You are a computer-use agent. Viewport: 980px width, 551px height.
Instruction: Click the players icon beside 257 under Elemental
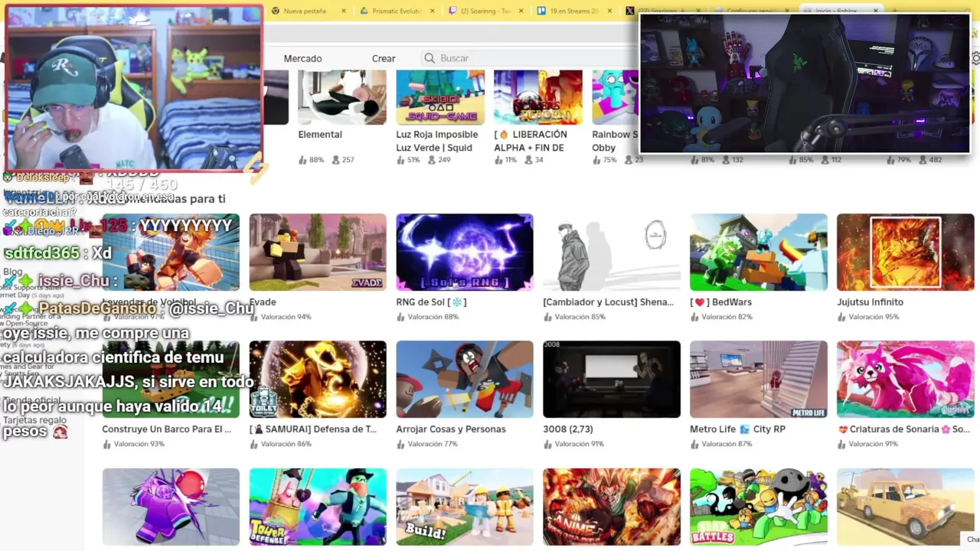point(335,160)
